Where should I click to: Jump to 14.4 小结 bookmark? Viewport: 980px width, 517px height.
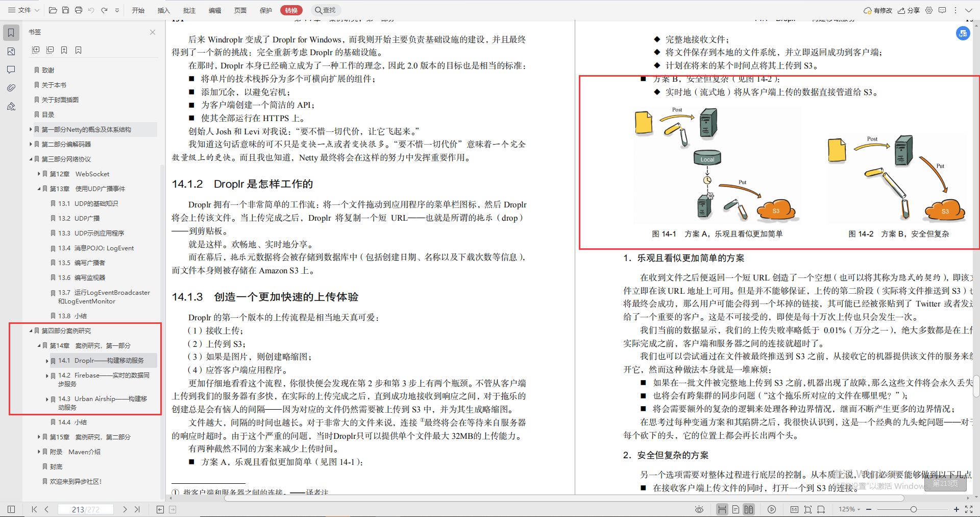coord(72,422)
